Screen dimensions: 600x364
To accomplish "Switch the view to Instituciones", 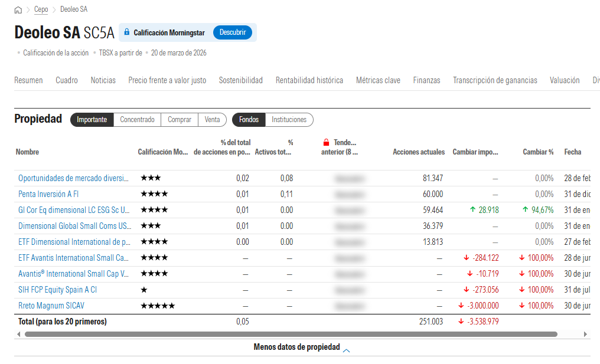I will [x=289, y=120].
